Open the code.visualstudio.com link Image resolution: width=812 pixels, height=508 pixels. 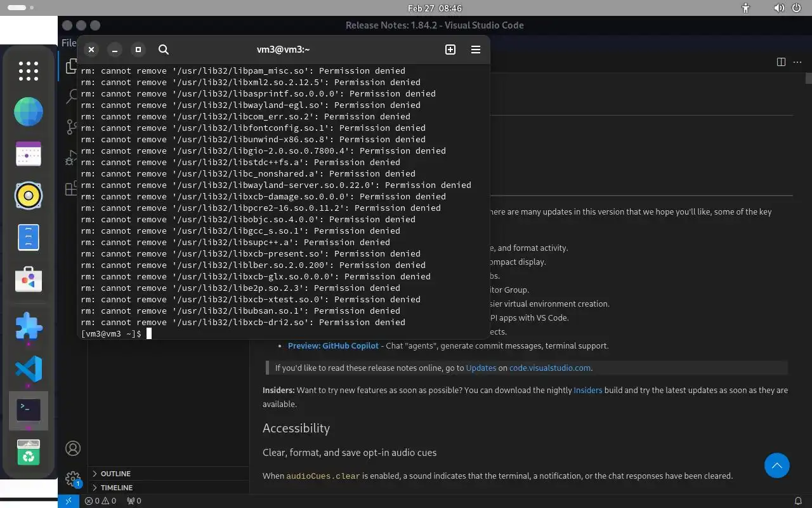point(550,368)
